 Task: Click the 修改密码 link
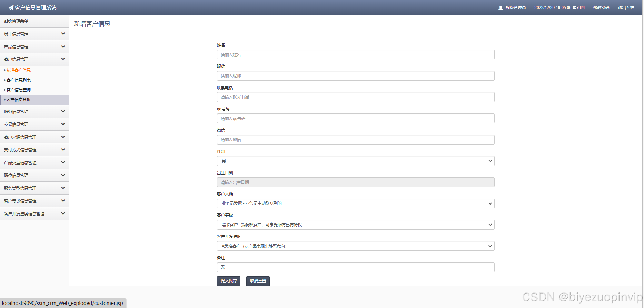coord(601,8)
